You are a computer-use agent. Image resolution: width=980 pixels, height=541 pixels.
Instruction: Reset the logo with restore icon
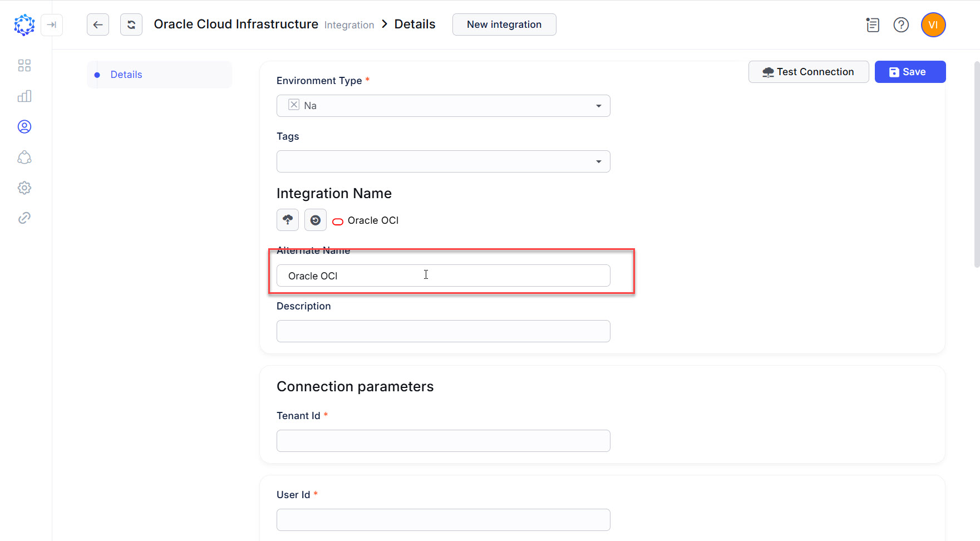click(x=316, y=220)
